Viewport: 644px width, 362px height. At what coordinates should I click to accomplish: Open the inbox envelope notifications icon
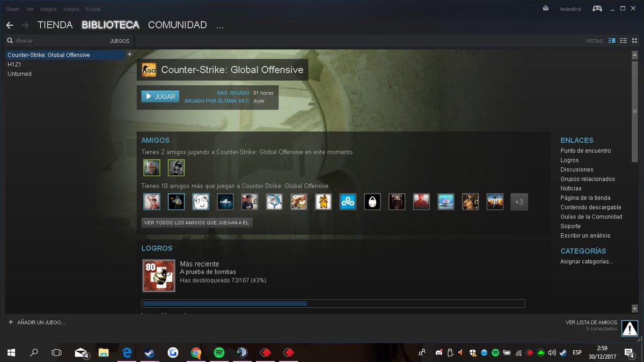coord(546,8)
